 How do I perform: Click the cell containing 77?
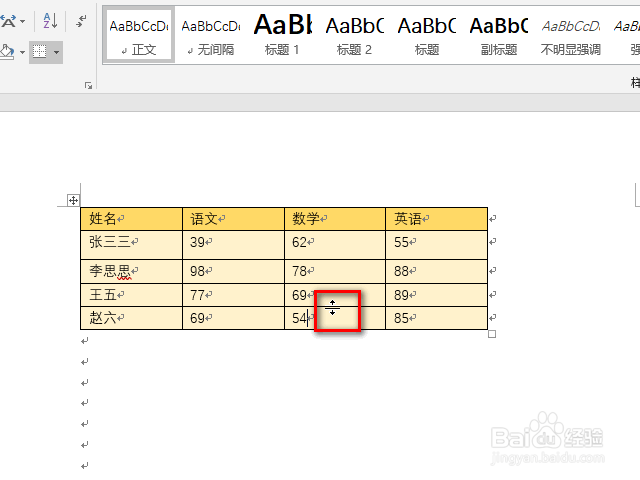[233, 295]
